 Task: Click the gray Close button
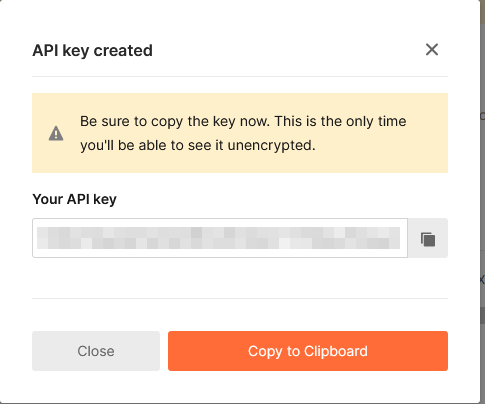[x=96, y=351]
